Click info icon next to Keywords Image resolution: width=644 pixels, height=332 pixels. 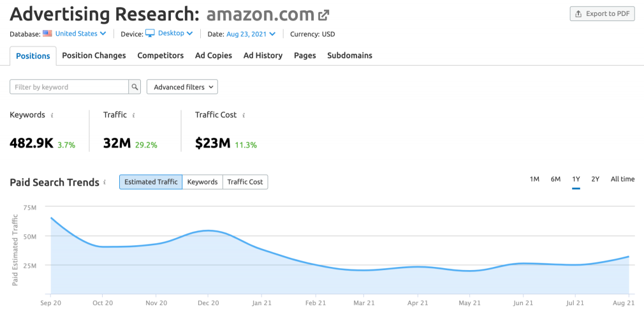52,116
